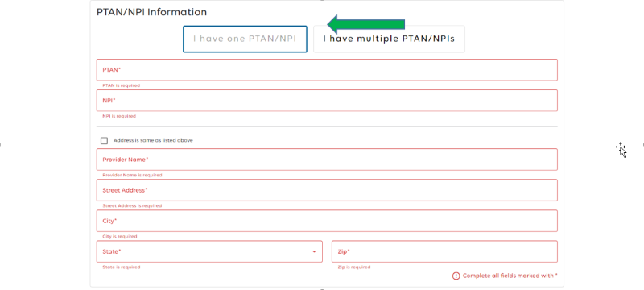Click the "PTAN/NPI Information" heading
The image size is (644, 290).
click(151, 12)
